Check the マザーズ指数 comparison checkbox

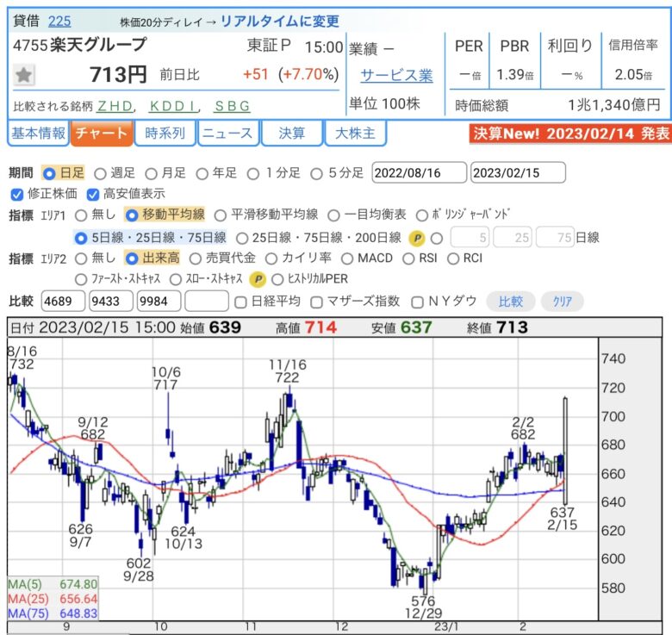pyautogui.click(x=316, y=302)
